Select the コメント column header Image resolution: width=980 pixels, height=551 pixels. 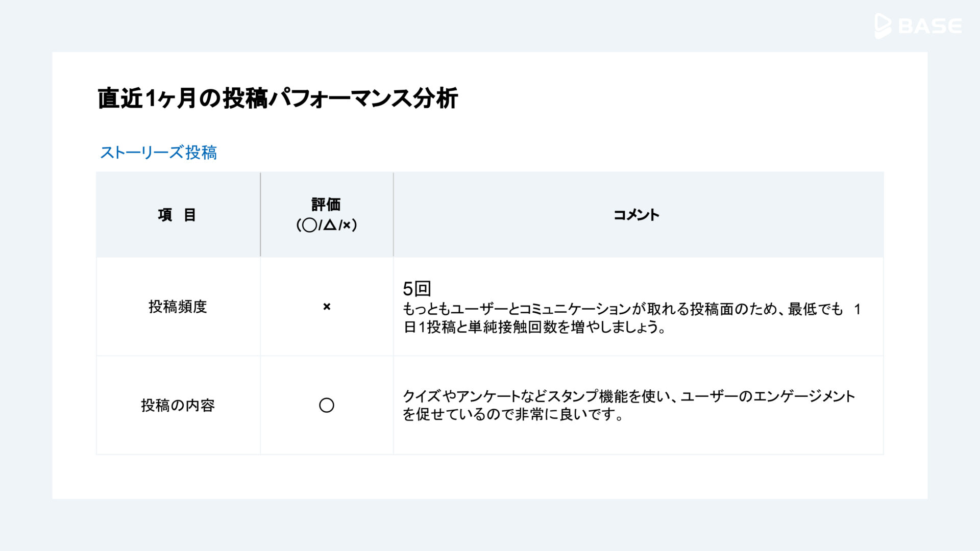636,215
